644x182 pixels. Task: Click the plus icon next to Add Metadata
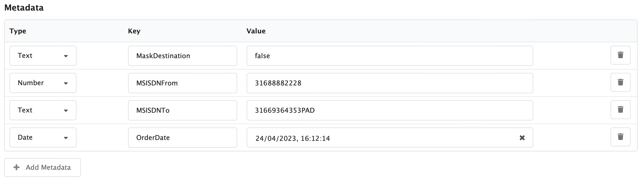(16, 167)
